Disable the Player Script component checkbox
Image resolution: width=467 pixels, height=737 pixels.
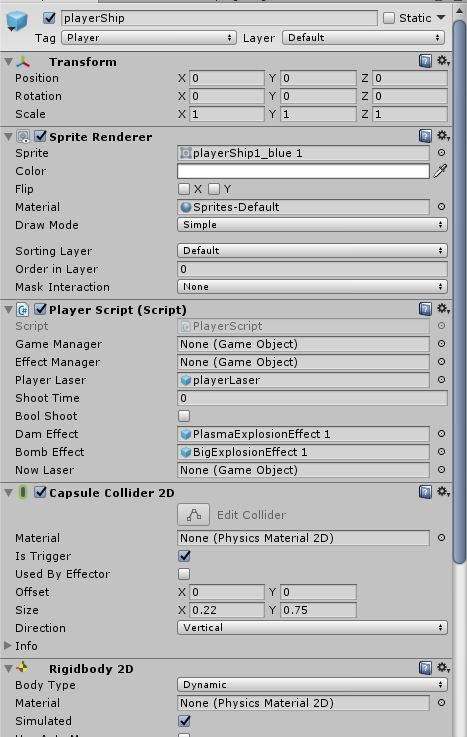click(x=40, y=309)
